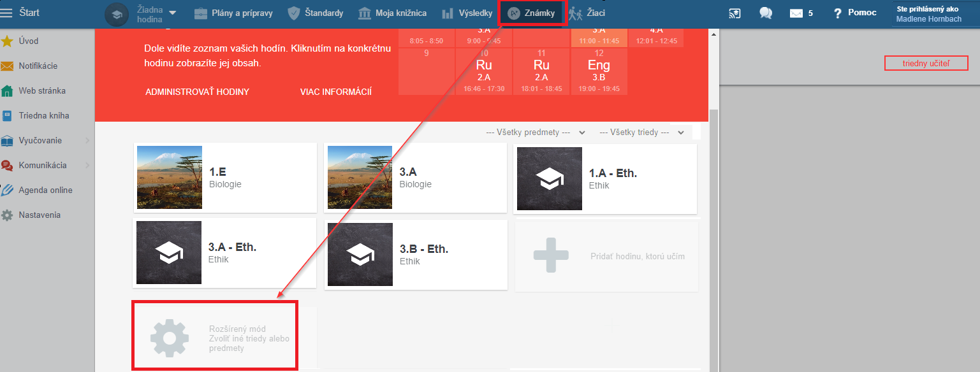Click the plus icon to add lesson
Image resolution: width=980 pixels, height=372 pixels.
pyautogui.click(x=550, y=257)
